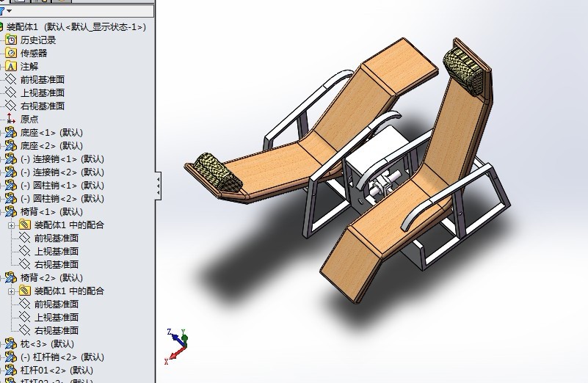Click 右视基准面 plane icon under 椅背<2>

25,330
